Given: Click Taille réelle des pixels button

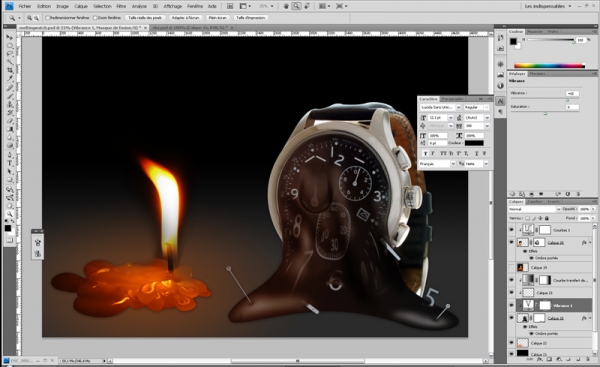Looking at the screenshot, I should [x=145, y=18].
